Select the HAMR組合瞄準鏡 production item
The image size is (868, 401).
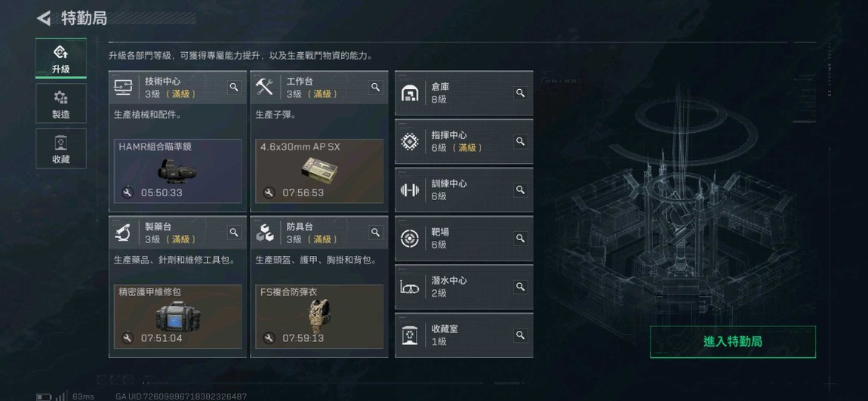coord(177,171)
